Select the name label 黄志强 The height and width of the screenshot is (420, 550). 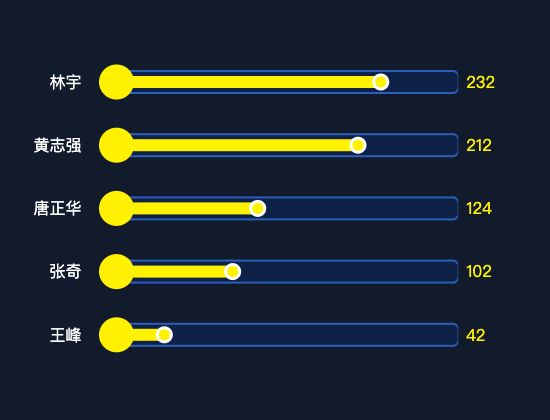tap(58, 145)
